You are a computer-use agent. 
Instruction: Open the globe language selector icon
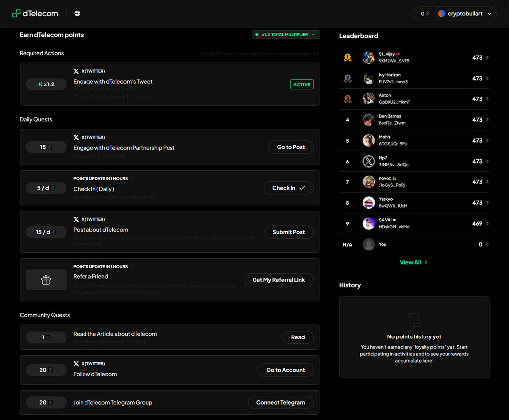coord(77,14)
